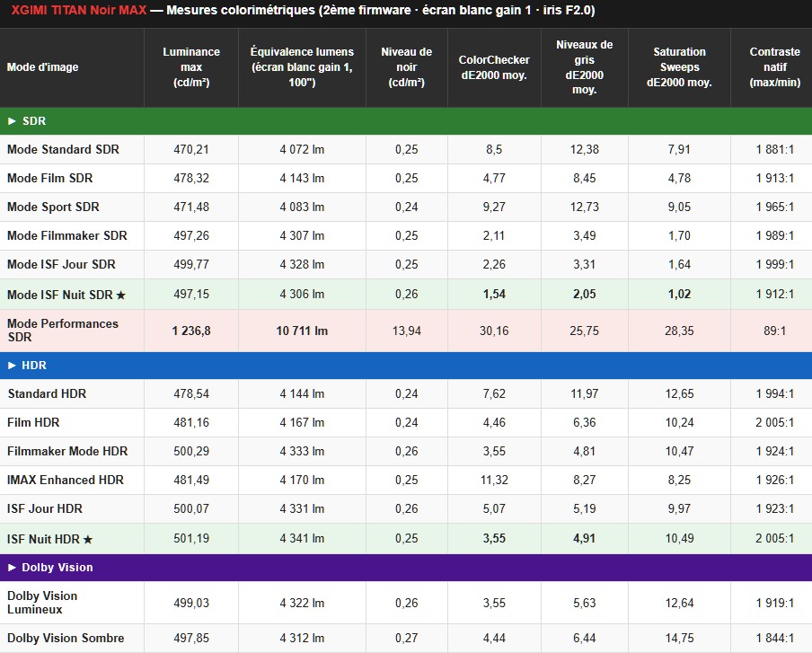The image size is (812, 653).
Task: Select the 'Luminance max (cd/m²)' column header
Action: pos(191,67)
